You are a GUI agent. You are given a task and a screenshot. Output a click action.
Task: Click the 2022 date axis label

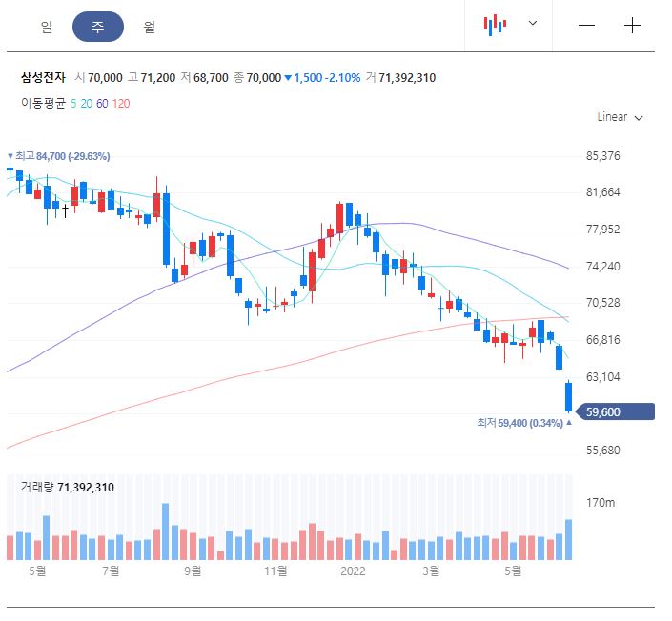coord(353,571)
